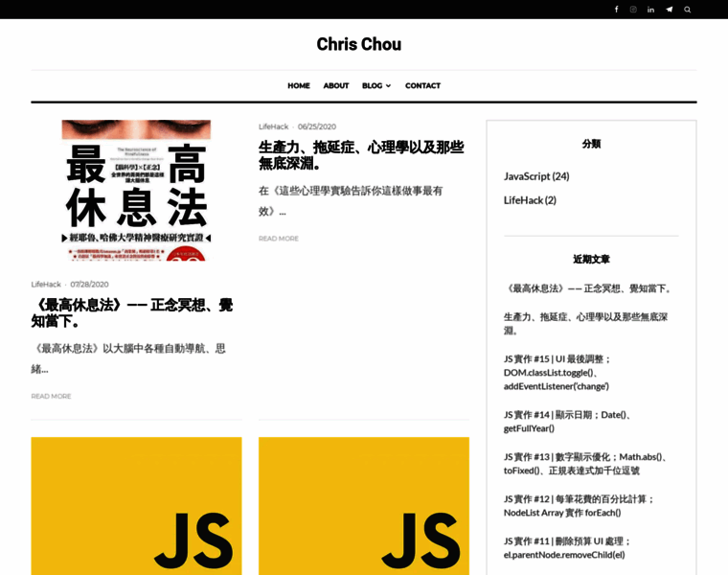728x575 pixels.
Task: Open post title 生產力、拖延症、心理學以及那些無底深淵
Action: [361, 155]
